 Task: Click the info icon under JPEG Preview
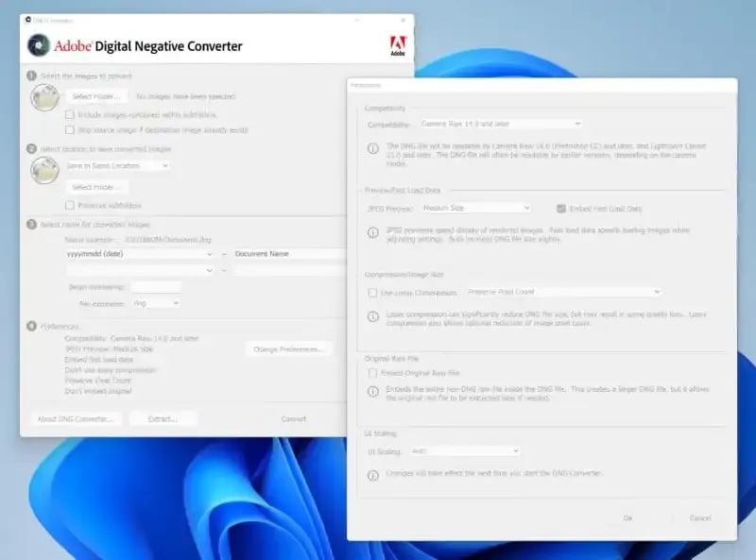[374, 230]
